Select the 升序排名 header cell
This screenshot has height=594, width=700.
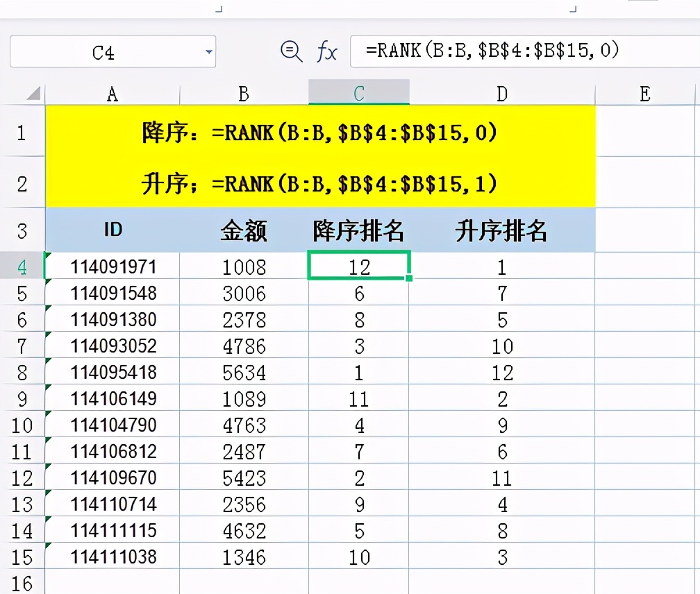pos(501,232)
